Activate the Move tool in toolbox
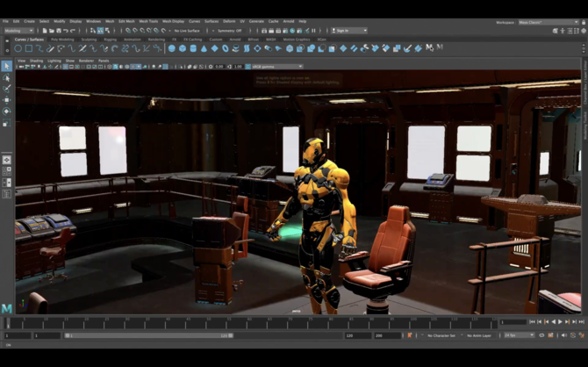The height and width of the screenshot is (367, 588). point(7,100)
